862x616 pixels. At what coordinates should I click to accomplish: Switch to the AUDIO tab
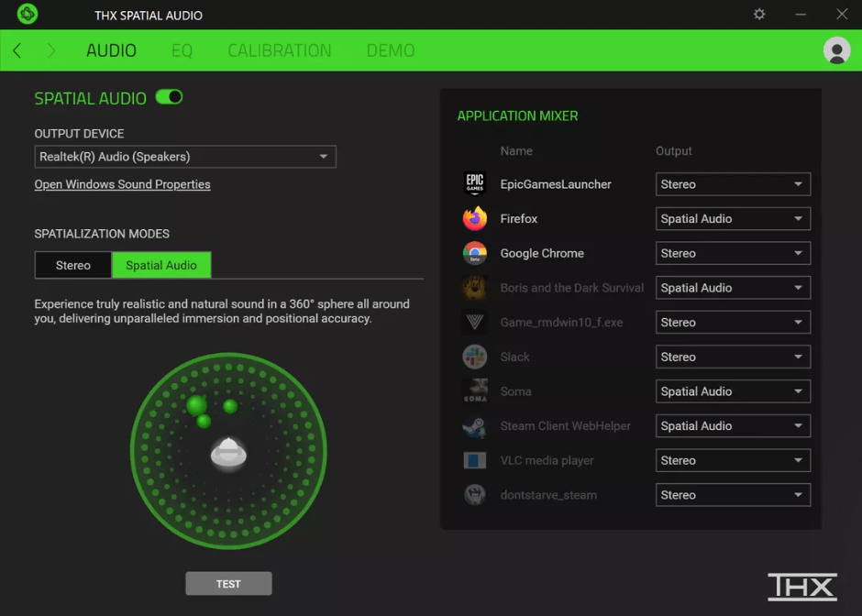pos(111,50)
